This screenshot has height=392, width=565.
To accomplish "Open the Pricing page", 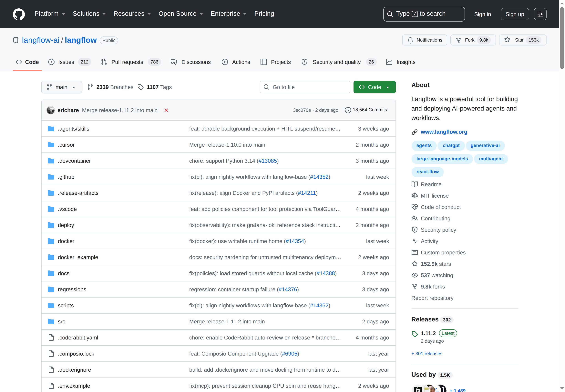I will tap(264, 14).
